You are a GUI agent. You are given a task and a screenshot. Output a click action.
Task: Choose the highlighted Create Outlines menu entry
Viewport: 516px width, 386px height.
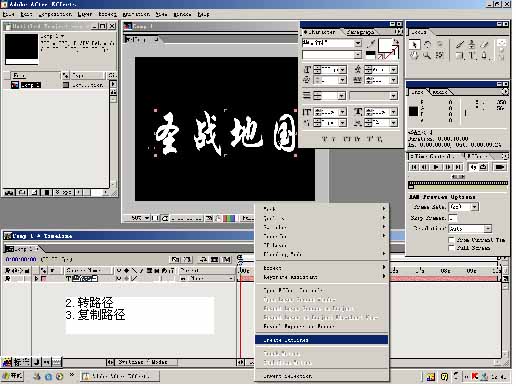(x=322, y=340)
